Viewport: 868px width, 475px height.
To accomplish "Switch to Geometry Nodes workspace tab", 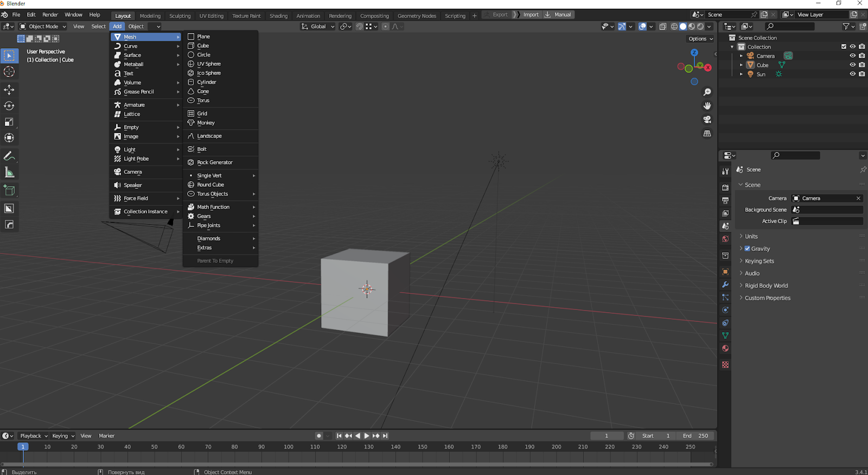I will (x=417, y=16).
